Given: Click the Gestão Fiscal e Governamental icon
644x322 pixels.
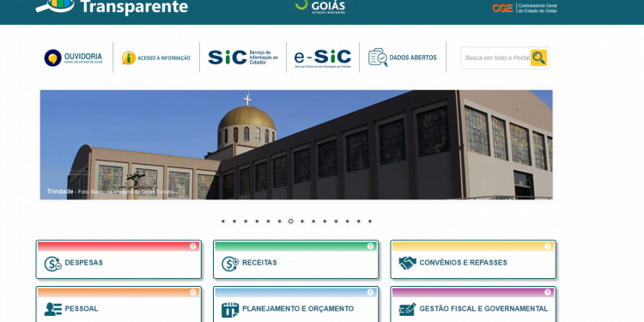Looking at the screenshot, I should [x=407, y=309].
